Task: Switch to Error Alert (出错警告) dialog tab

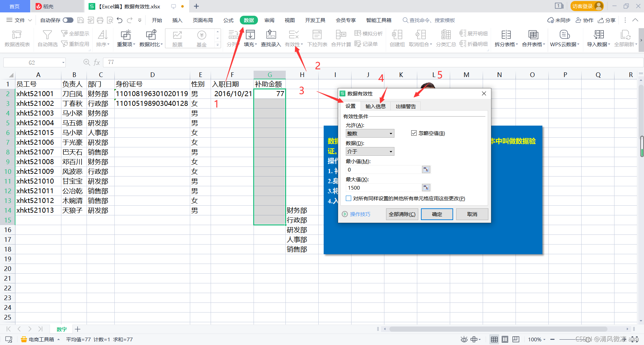Action: point(406,106)
